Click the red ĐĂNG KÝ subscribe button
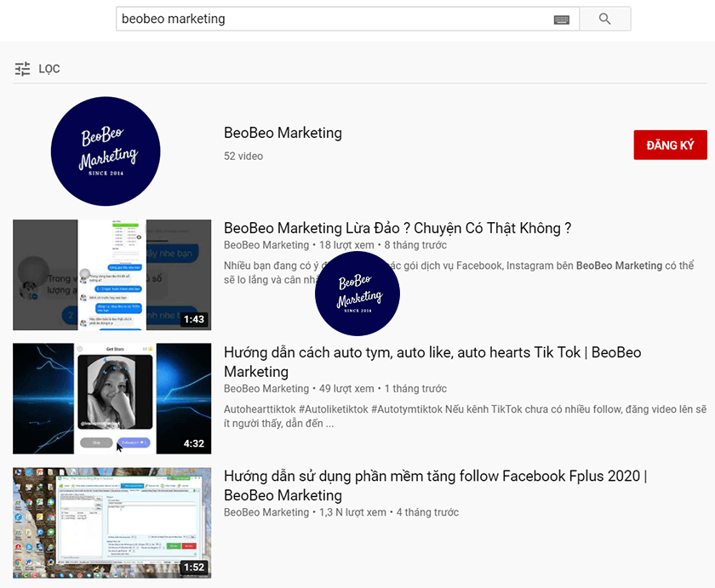 pyautogui.click(x=670, y=145)
